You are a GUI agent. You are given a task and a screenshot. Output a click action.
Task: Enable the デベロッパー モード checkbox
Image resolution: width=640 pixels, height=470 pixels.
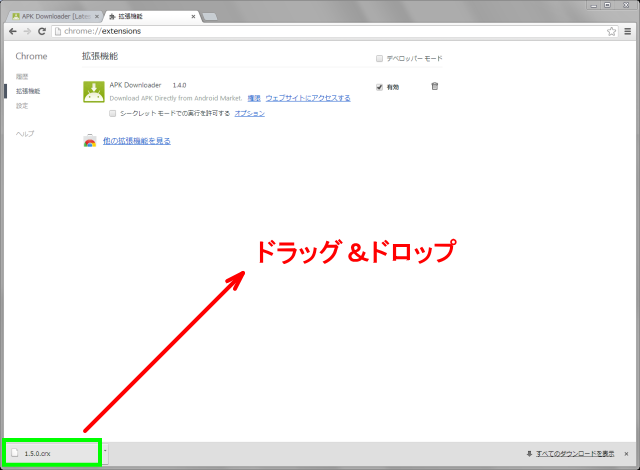point(379,58)
